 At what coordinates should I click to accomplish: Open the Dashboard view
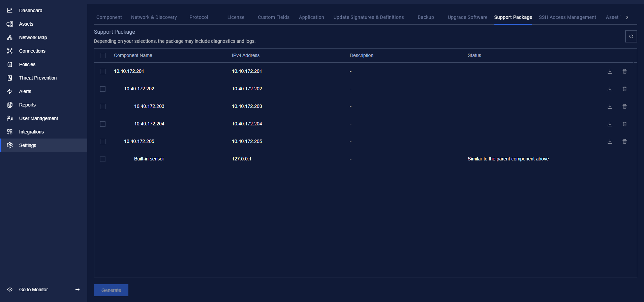(30, 10)
